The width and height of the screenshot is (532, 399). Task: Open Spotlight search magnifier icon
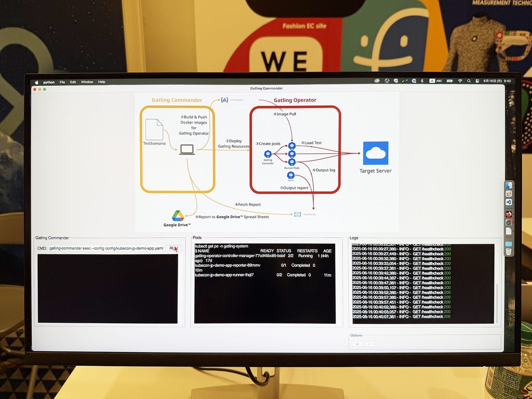pyautogui.click(x=469, y=81)
